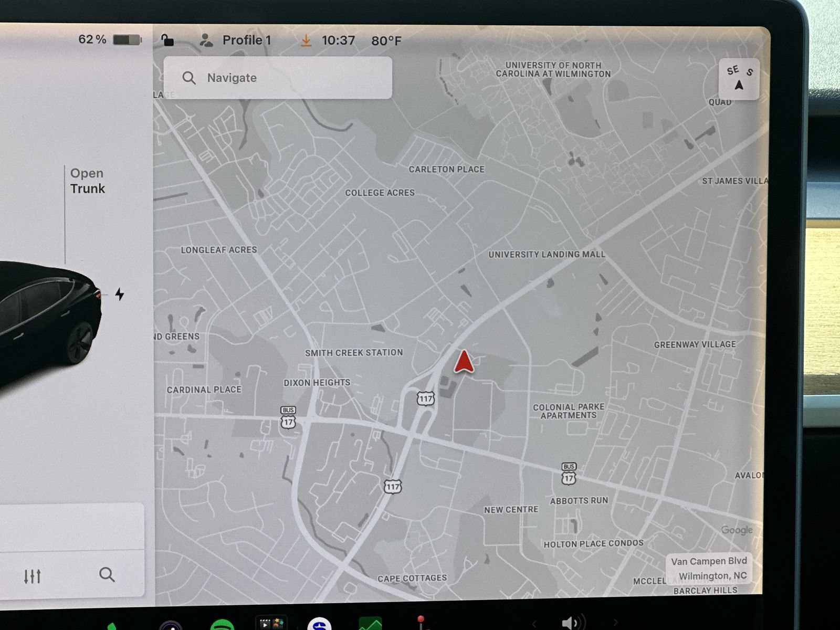840x630 pixels.
Task: Open Spotify from the bottom dock
Action: 222,625
